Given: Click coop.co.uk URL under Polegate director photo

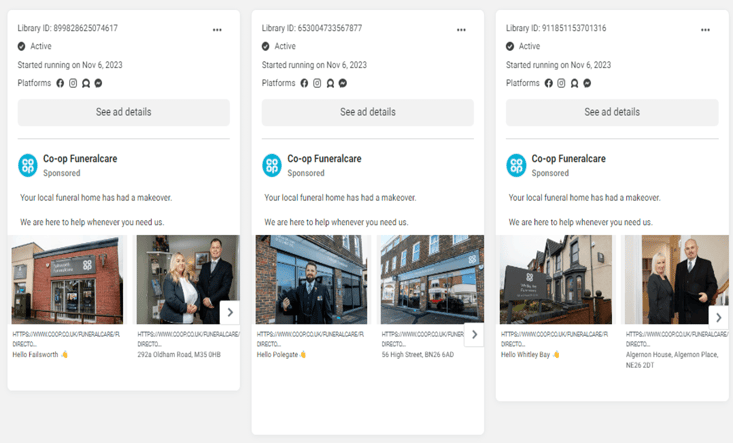Looking at the screenshot, I should pos(310,339).
